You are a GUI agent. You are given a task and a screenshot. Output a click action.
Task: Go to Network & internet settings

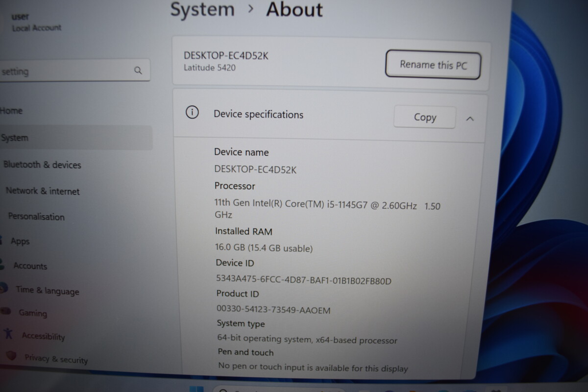(43, 191)
